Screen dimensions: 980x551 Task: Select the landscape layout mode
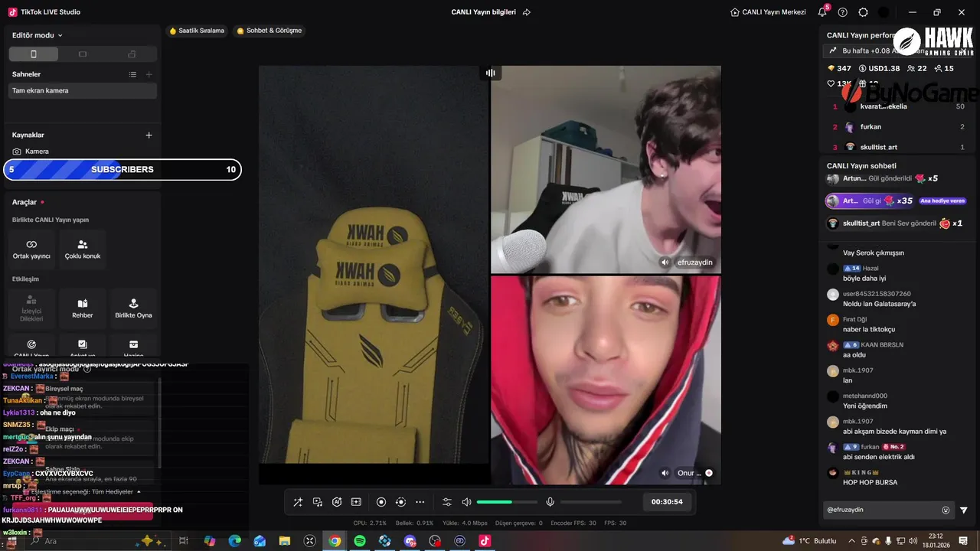[83, 54]
